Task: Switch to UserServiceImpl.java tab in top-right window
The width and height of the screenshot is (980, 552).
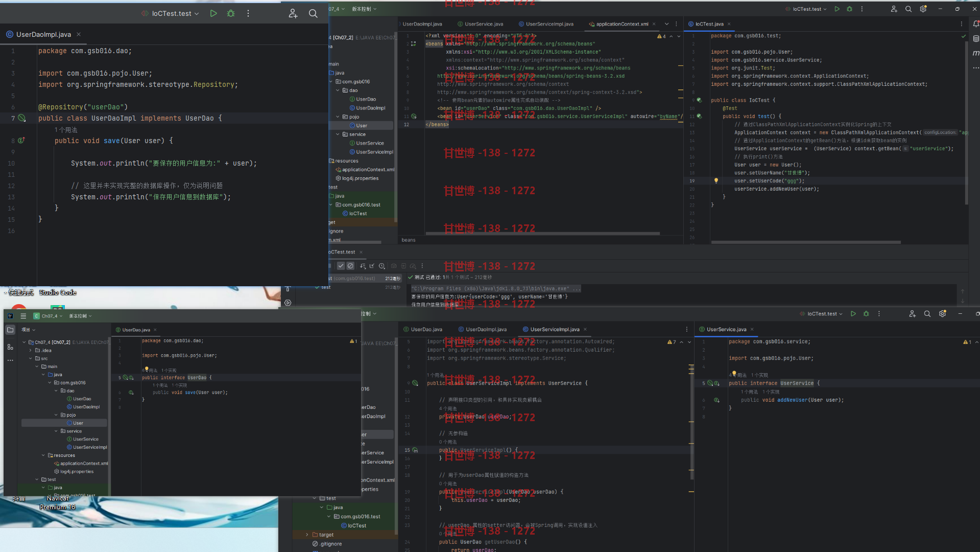Action: [546, 24]
